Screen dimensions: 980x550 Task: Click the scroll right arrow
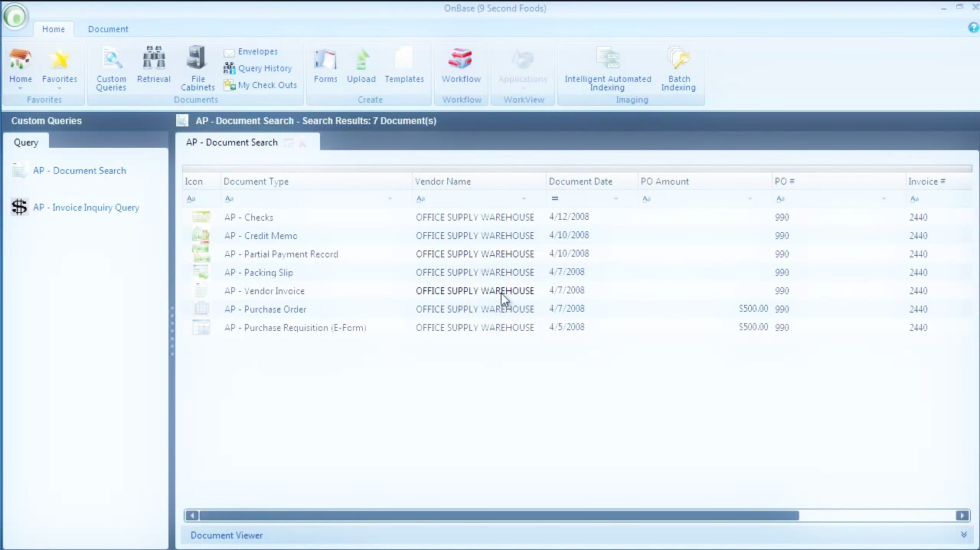(x=962, y=516)
